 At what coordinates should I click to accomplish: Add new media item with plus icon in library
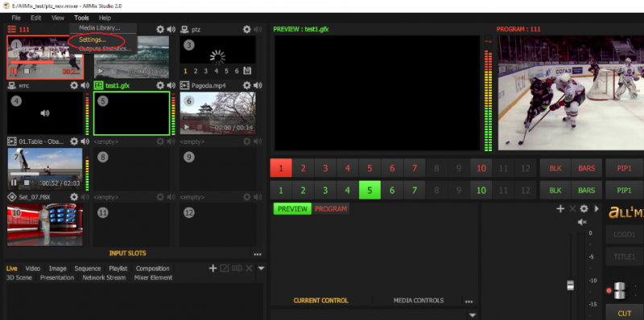(213, 269)
